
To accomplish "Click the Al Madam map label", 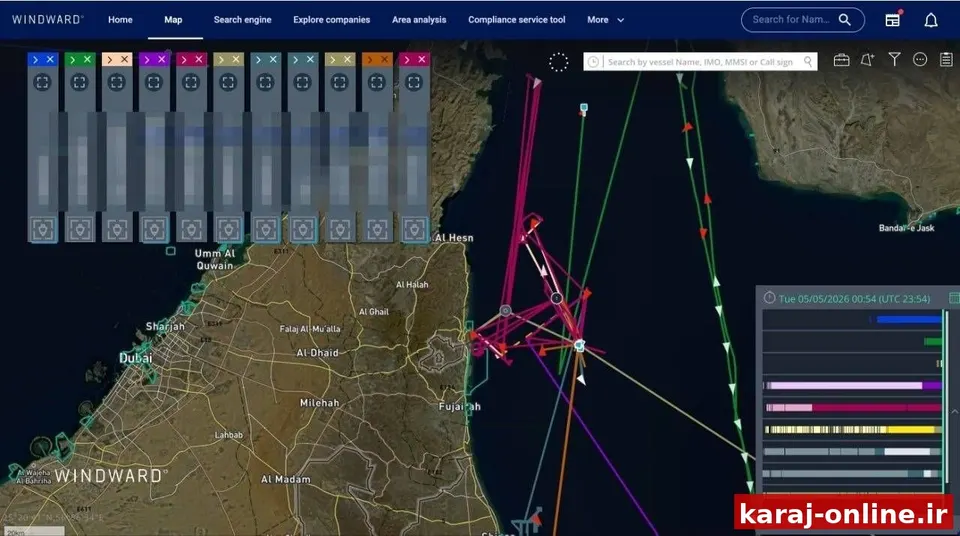I will [286, 479].
